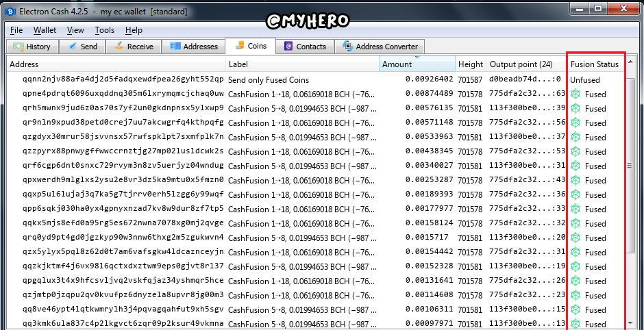This screenshot has width=644, height=330.
Task: Select address qqzkjktmf4j6vx98l6qctxdxztwm9eps0gjvt8rl37
Action: point(123,266)
